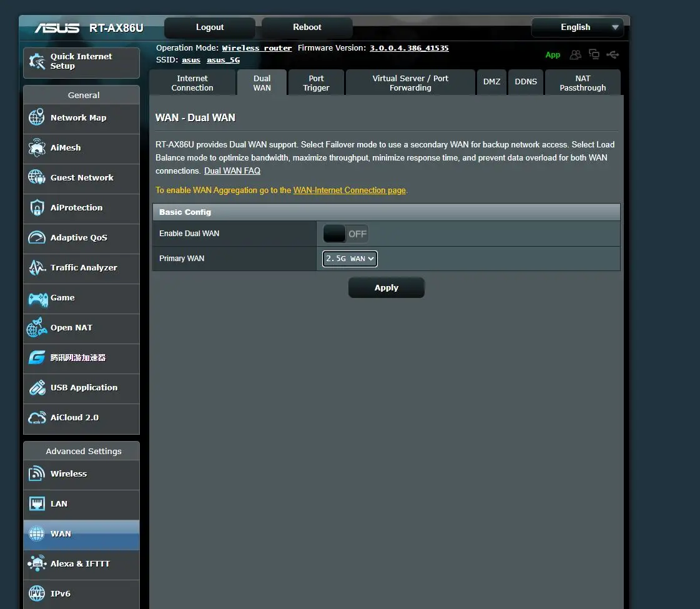
Task: Open the AiCloud 2.0 menu item
Action: [x=81, y=418]
